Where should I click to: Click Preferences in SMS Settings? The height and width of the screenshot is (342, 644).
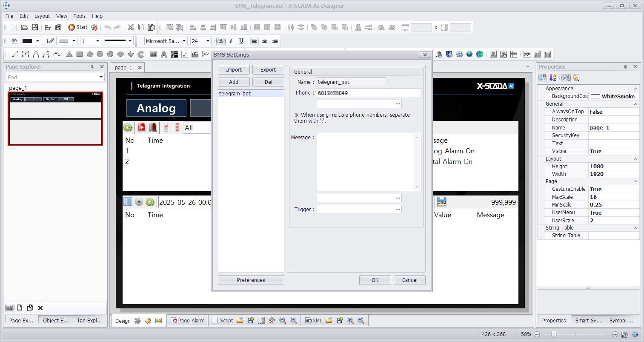[x=251, y=280]
